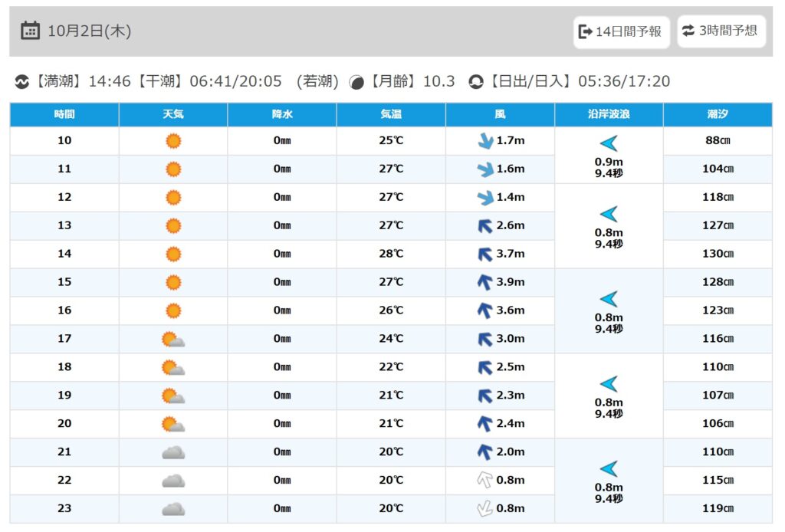The image size is (785, 532).
Task: Click the moon phase icon beside 月齢
Action: pyautogui.click(x=356, y=82)
